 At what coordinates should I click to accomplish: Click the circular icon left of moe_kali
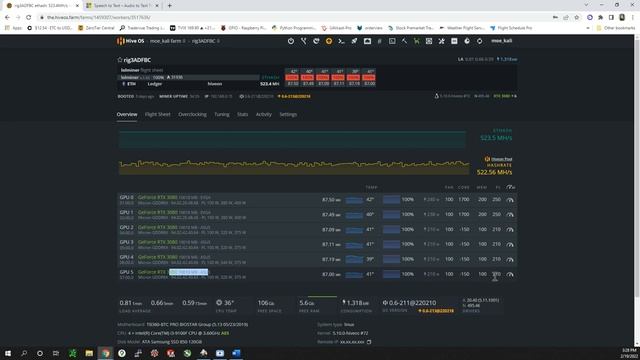(x=480, y=41)
